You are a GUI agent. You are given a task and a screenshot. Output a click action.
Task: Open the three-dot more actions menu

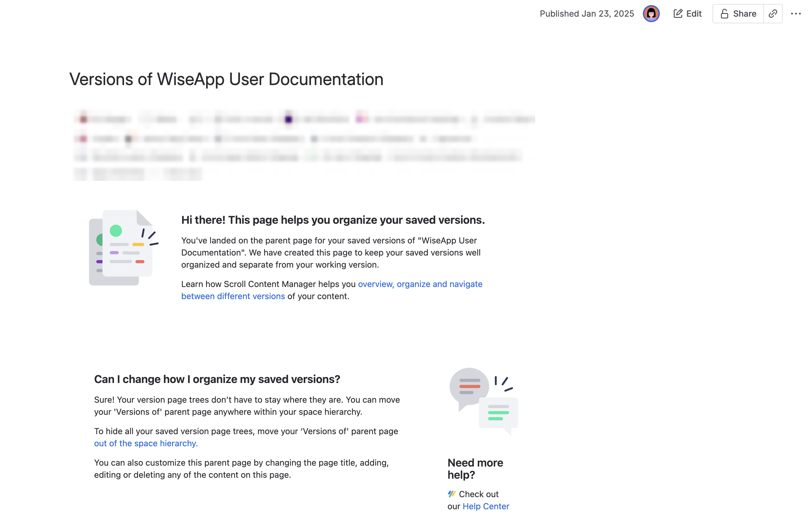click(795, 14)
